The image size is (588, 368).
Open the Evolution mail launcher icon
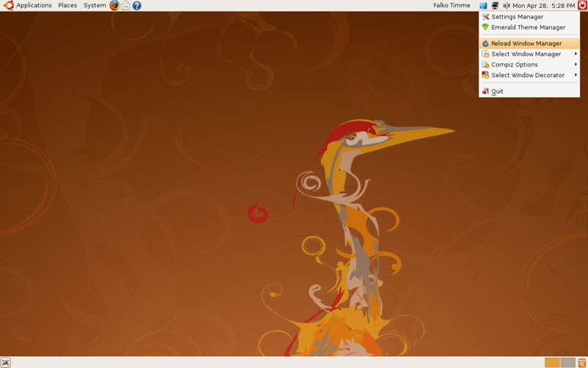pyautogui.click(x=126, y=5)
